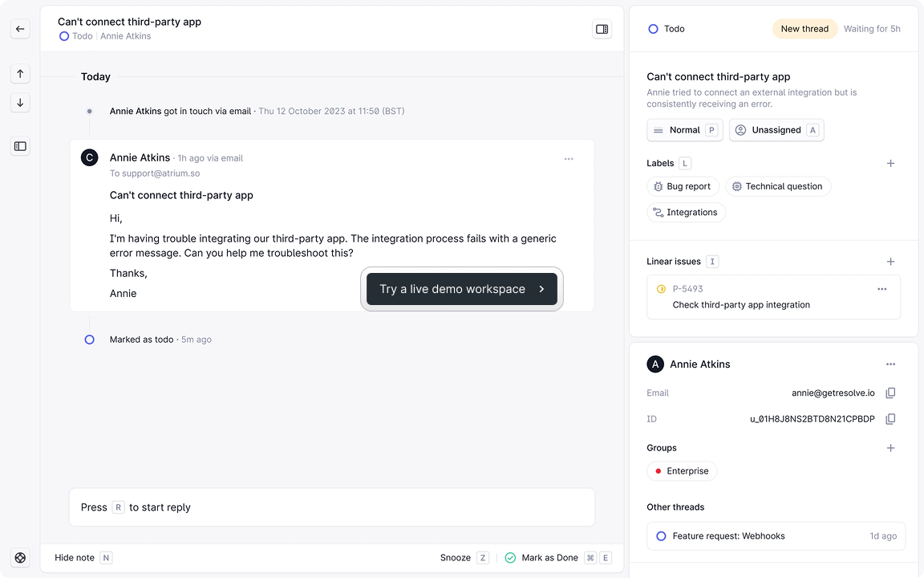Add a new label with plus icon
The height and width of the screenshot is (578, 924).
[890, 164]
